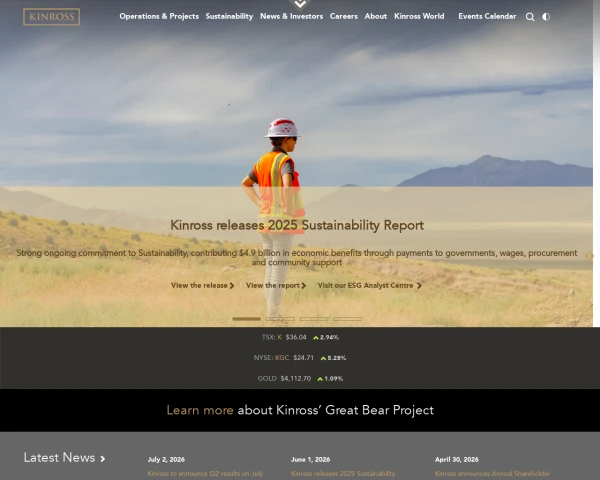Visit our ESG Analyst Centre link
The height and width of the screenshot is (480, 600).
(369, 286)
